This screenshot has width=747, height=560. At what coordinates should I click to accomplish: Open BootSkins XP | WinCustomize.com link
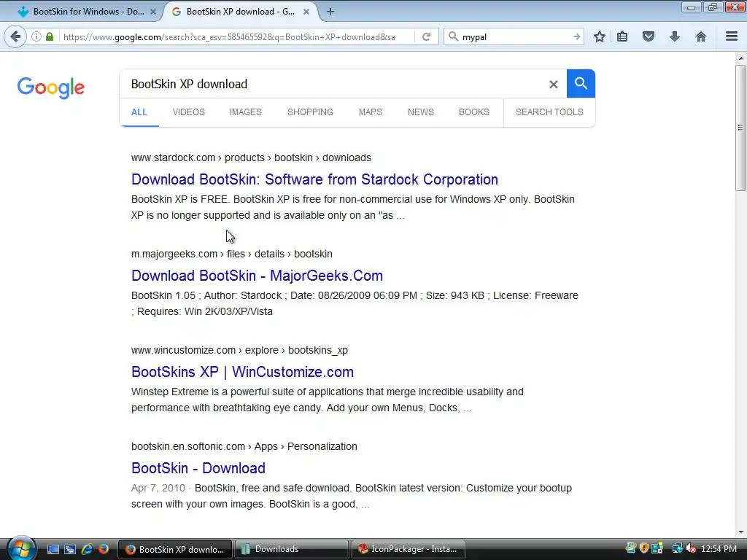(x=242, y=372)
